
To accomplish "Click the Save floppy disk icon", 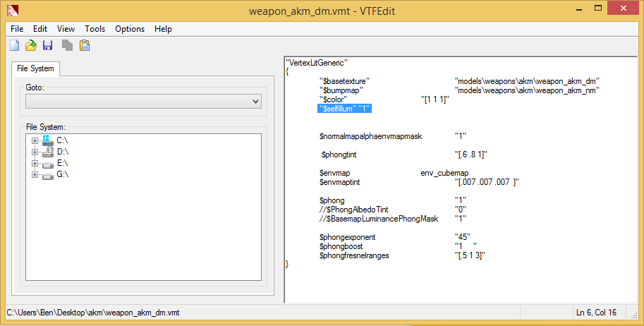I will pyautogui.click(x=48, y=45).
